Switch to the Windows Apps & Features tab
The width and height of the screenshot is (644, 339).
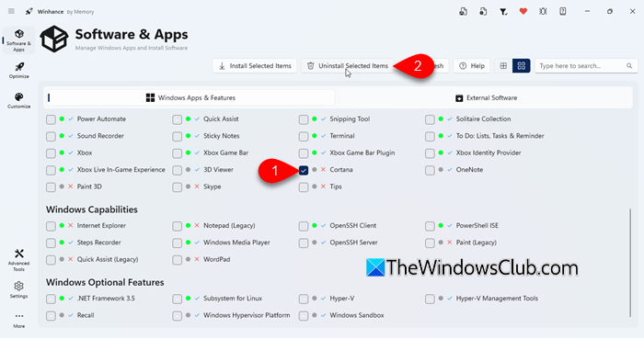click(190, 97)
